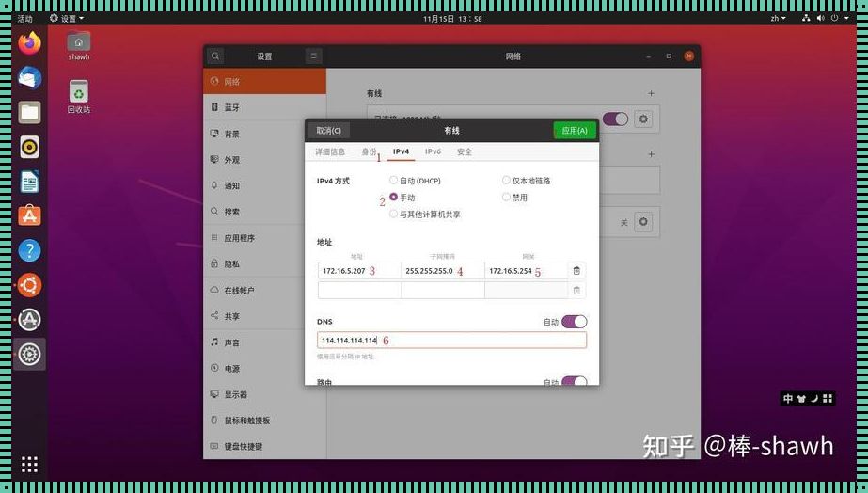Open 显示器 in Settings sidebar

click(x=264, y=395)
